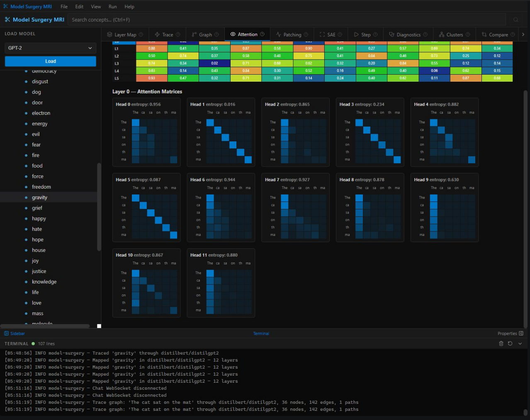Click the help icon beside the Clusters tab

coord(468,35)
